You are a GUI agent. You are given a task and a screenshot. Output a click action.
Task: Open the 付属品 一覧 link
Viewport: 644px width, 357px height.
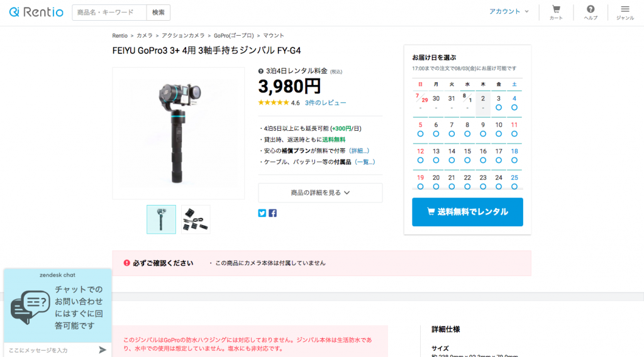tap(365, 162)
